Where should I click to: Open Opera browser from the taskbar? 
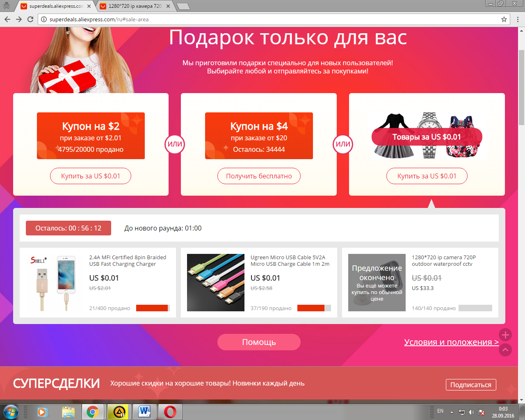pos(170,412)
